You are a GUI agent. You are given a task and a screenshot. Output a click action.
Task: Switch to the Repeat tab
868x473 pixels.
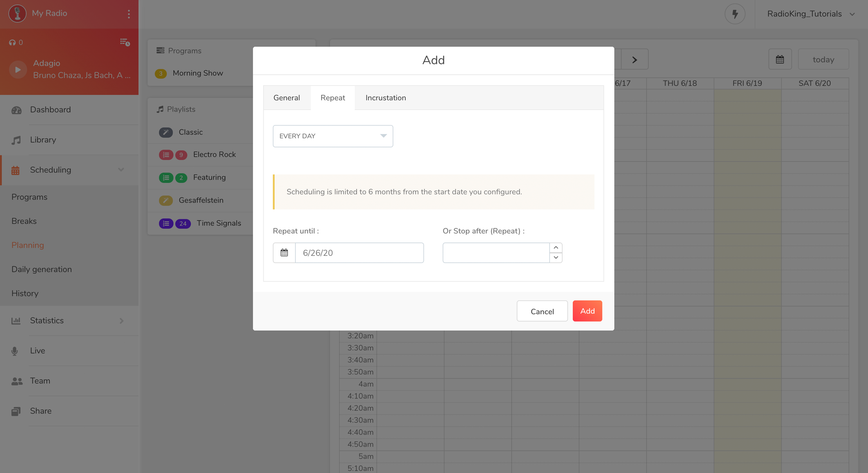332,98
